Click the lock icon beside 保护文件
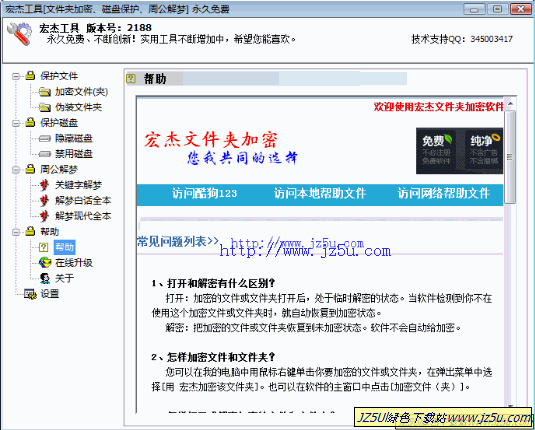The width and height of the screenshot is (535, 430). coord(30,75)
